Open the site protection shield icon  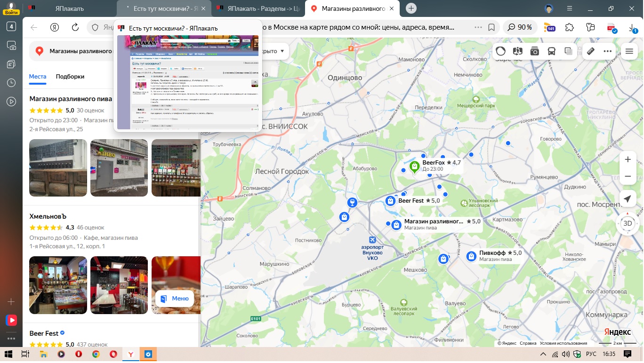point(95,27)
